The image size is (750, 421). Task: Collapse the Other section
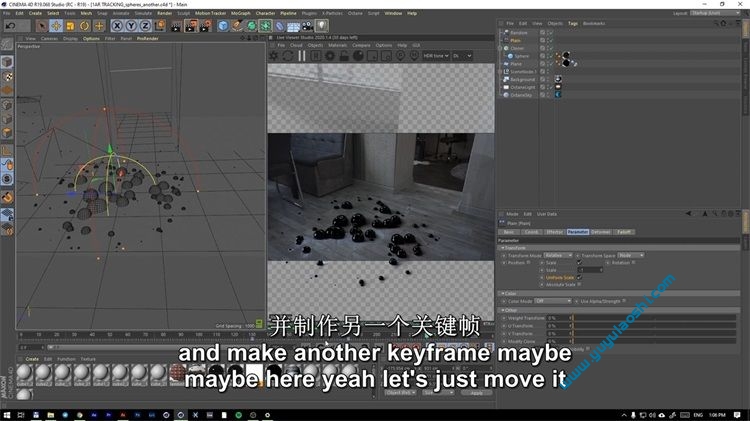point(503,310)
